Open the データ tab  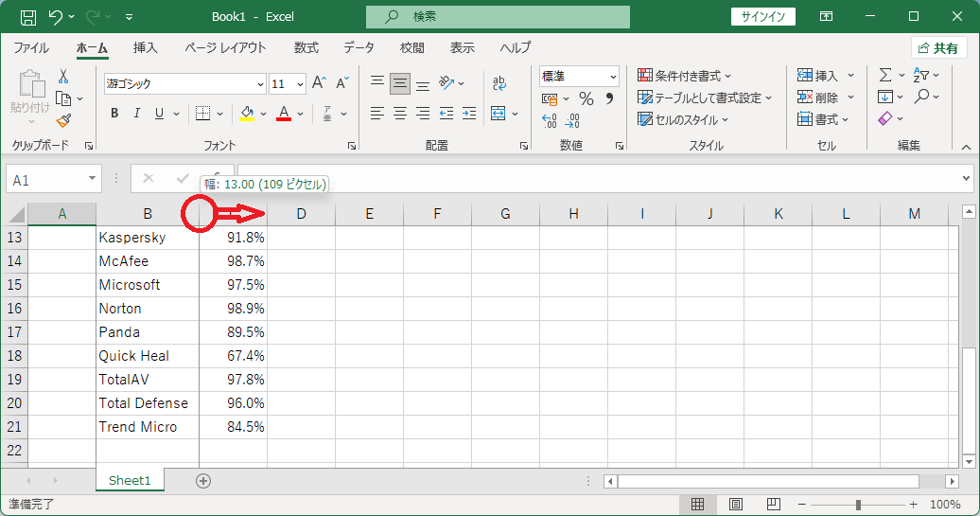(x=359, y=47)
